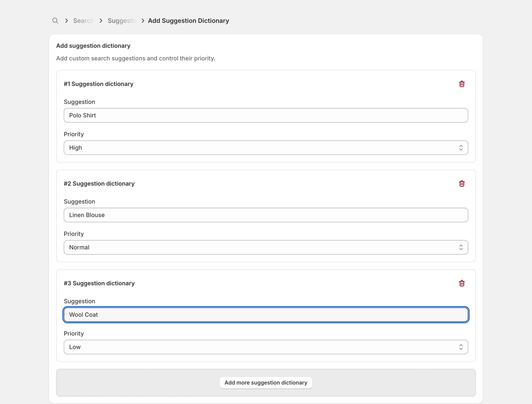Open the High priority dropdown
The width and height of the screenshot is (532, 404).
coord(266,148)
